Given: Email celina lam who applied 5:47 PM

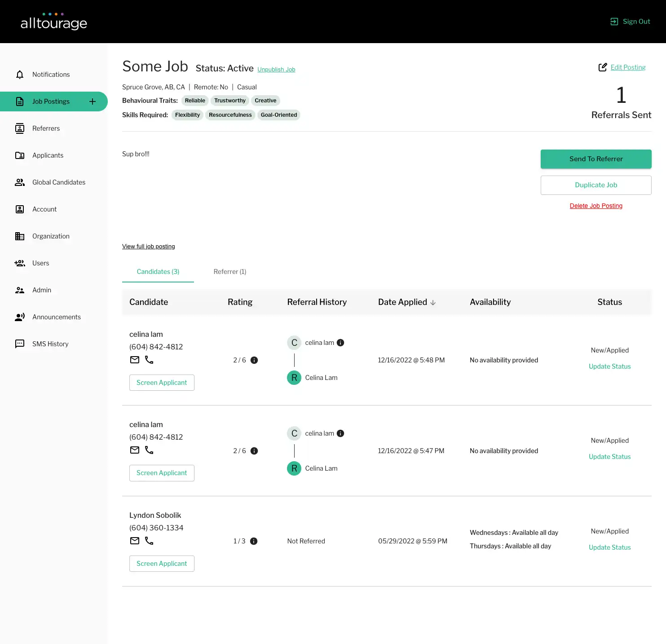Looking at the screenshot, I should pyautogui.click(x=135, y=450).
